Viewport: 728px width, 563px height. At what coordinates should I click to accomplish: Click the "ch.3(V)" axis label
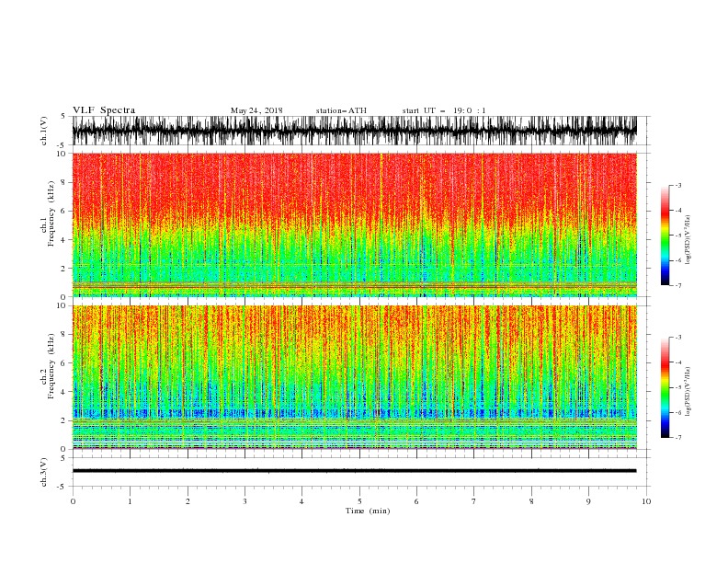44,472
